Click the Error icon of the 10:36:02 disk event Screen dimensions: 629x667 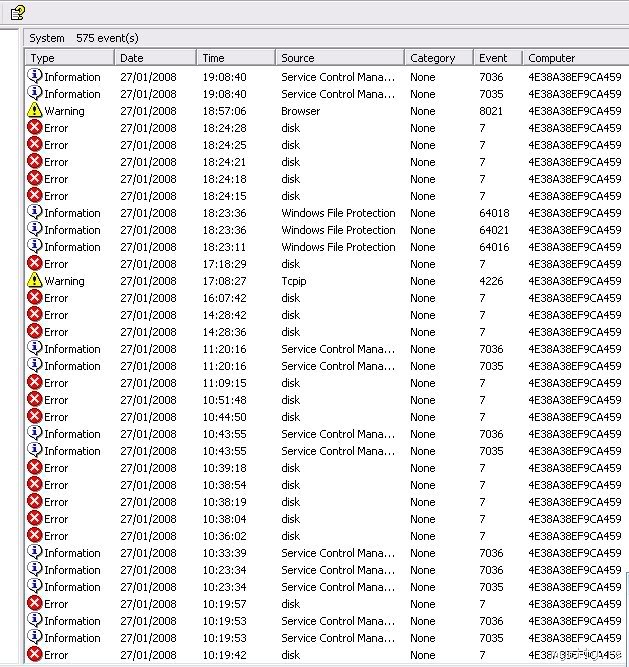point(34,536)
